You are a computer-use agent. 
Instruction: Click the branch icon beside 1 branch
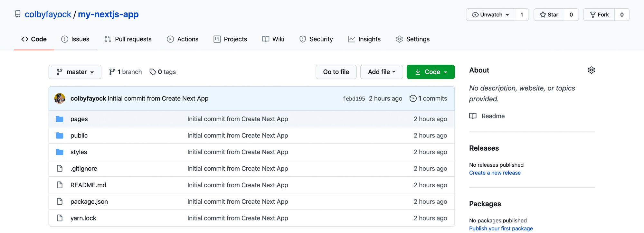(112, 72)
